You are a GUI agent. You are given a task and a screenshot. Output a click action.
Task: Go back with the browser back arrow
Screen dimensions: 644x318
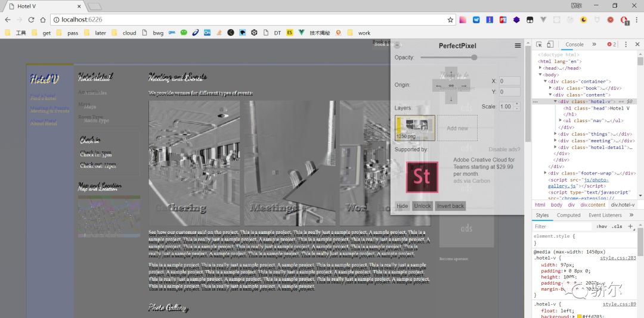(8, 20)
